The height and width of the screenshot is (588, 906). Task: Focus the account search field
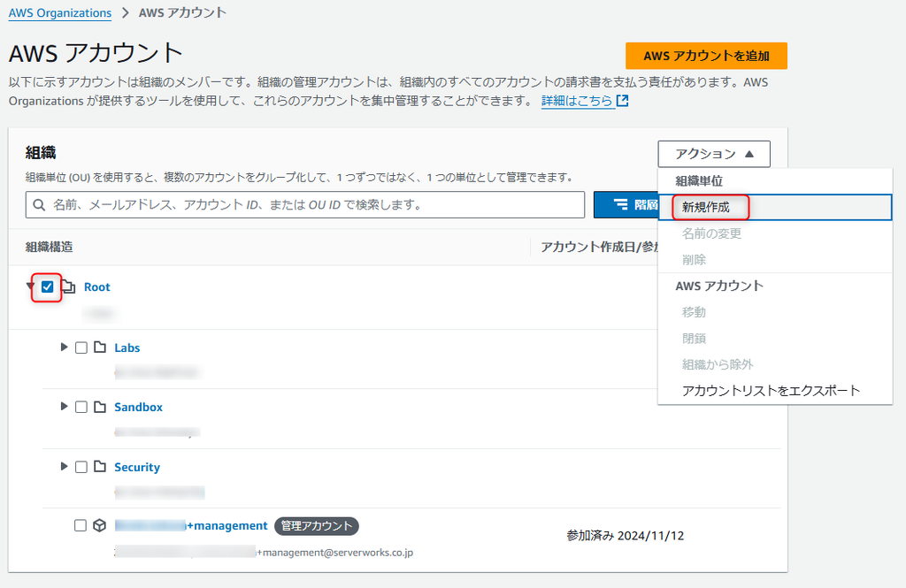(305, 204)
